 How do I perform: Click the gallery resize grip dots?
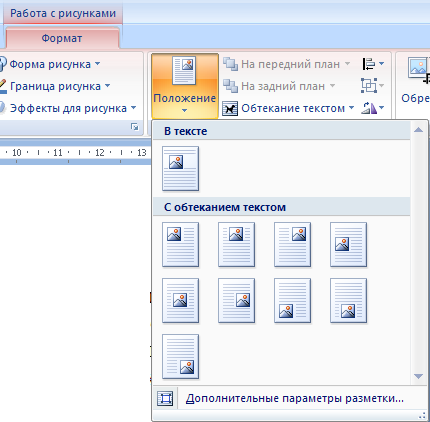pyautogui.click(x=422, y=415)
